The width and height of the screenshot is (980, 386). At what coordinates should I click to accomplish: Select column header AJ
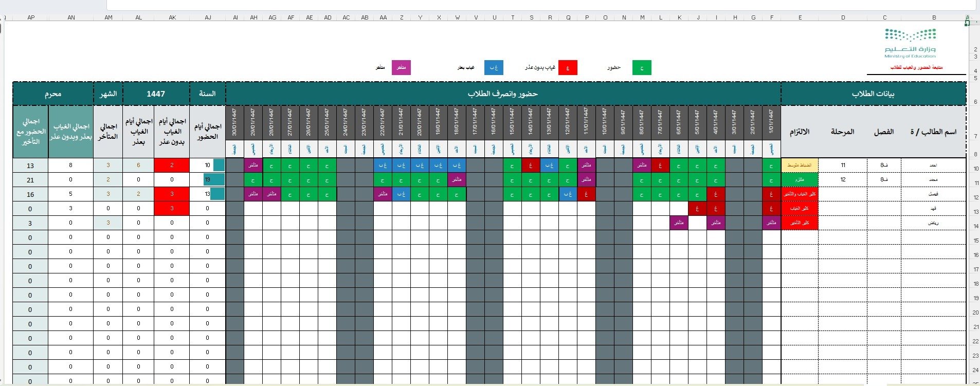click(208, 17)
